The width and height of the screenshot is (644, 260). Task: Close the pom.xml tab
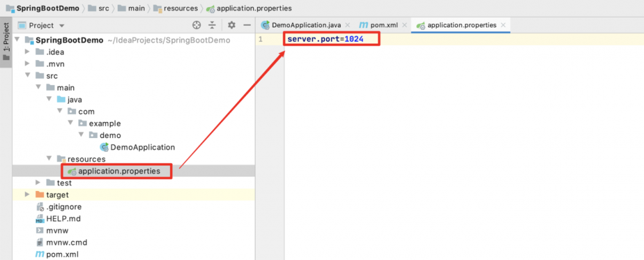coord(404,25)
